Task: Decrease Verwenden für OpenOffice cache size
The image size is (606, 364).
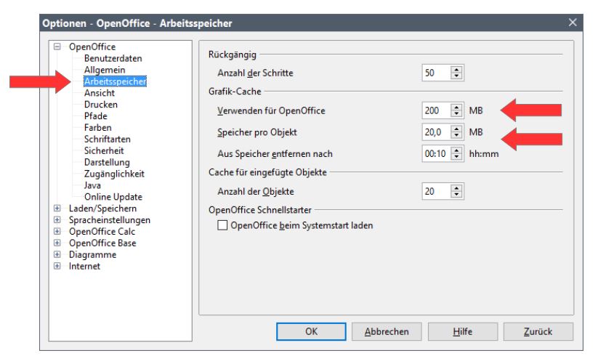Action: [x=456, y=113]
